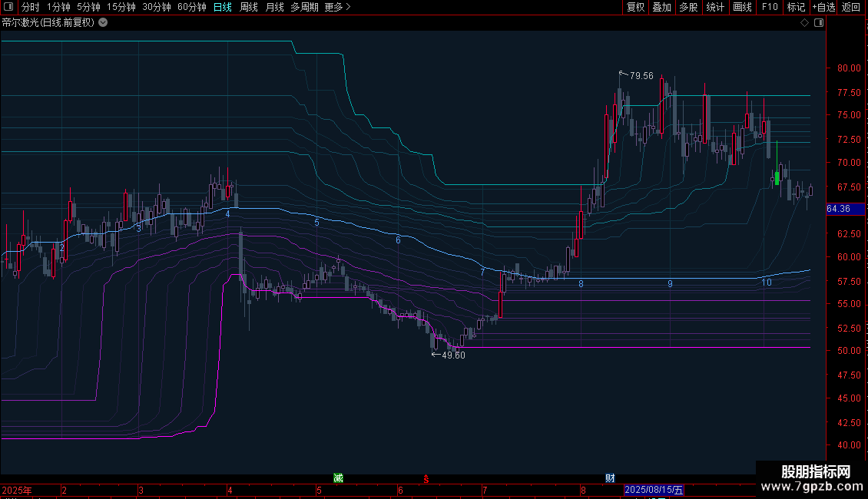Click the green 减 event marker
This screenshot has width=868, height=499.
coord(338,478)
